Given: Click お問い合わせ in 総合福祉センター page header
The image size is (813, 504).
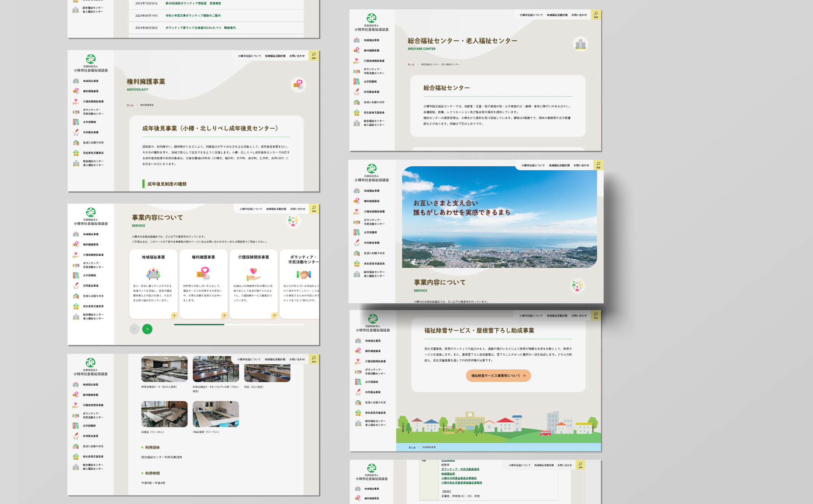Looking at the screenshot, I should click(579, 15).
